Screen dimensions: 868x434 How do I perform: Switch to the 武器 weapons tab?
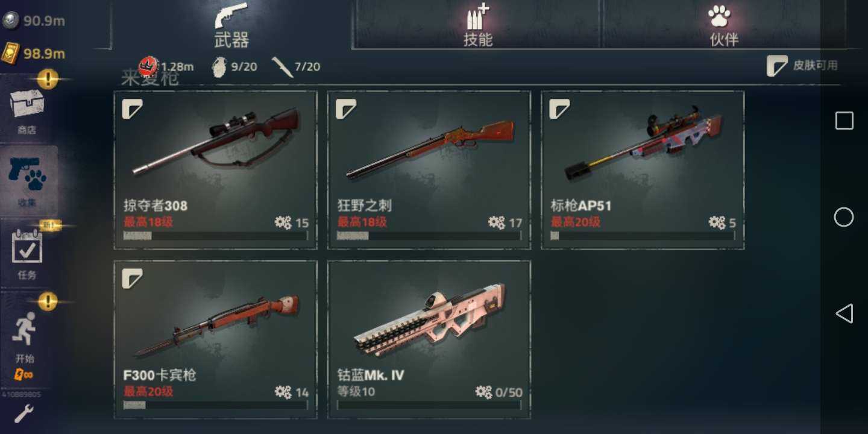pos(231,25)
